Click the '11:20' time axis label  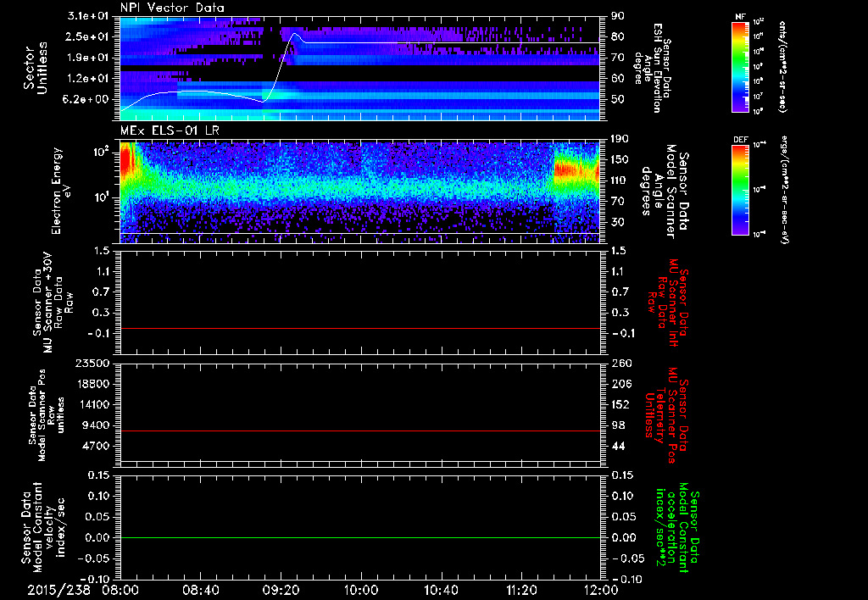tap(521, 590)
